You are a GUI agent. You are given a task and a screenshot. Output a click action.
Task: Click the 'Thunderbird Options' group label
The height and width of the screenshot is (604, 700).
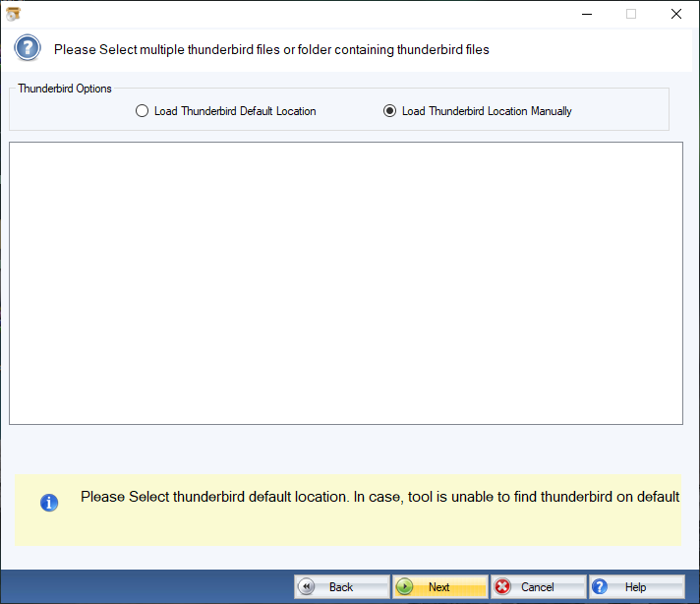point(65,89)
